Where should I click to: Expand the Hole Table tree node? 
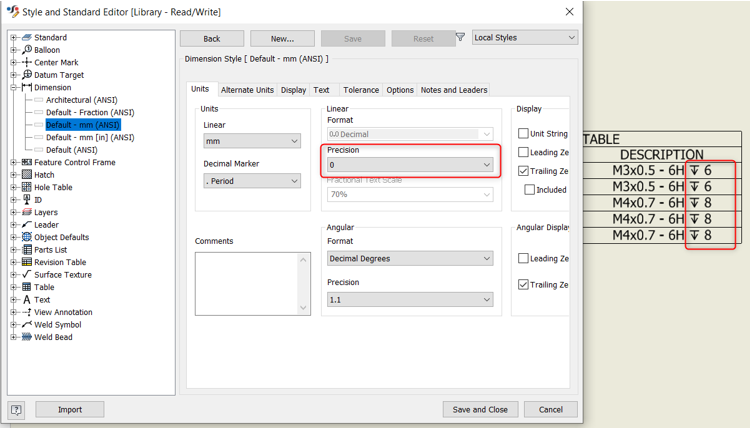13,187
